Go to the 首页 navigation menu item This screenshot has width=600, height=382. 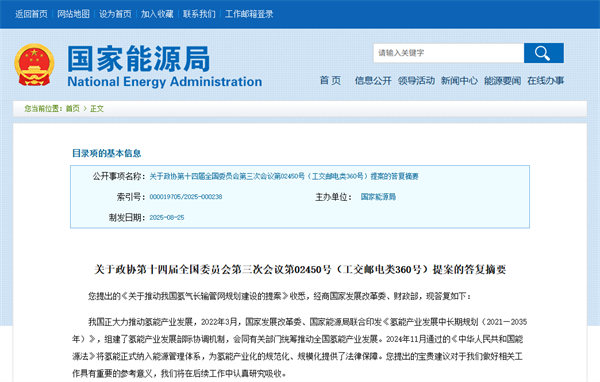(x=330, y=80)
